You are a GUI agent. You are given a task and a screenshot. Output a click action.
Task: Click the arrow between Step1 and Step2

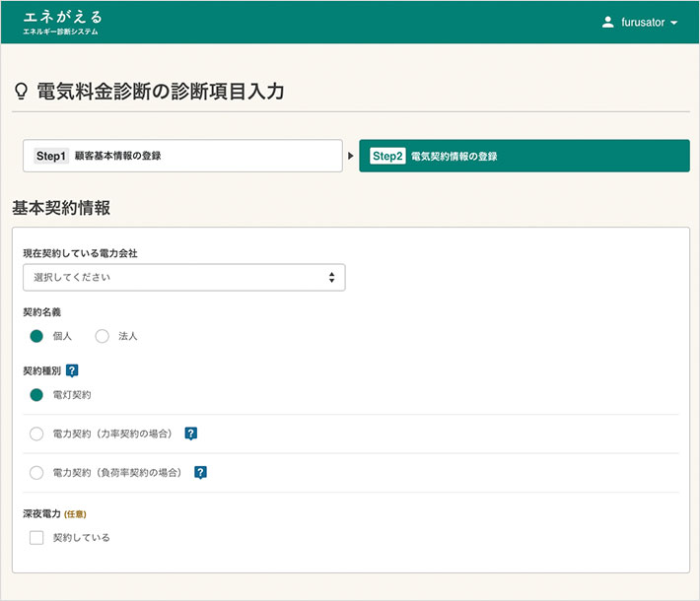[x=350, y=156]
